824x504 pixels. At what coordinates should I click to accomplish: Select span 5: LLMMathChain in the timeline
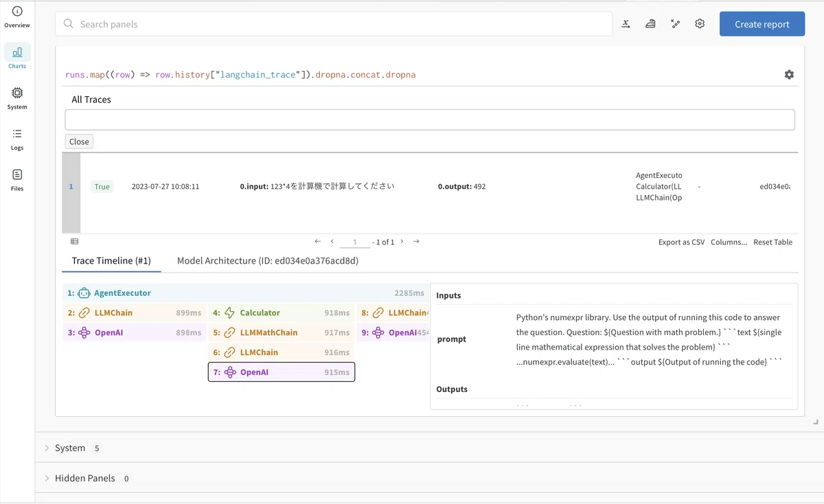282,333
